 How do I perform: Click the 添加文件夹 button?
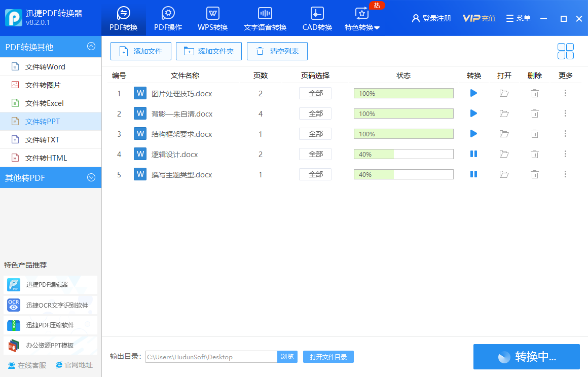pos(208,51)
